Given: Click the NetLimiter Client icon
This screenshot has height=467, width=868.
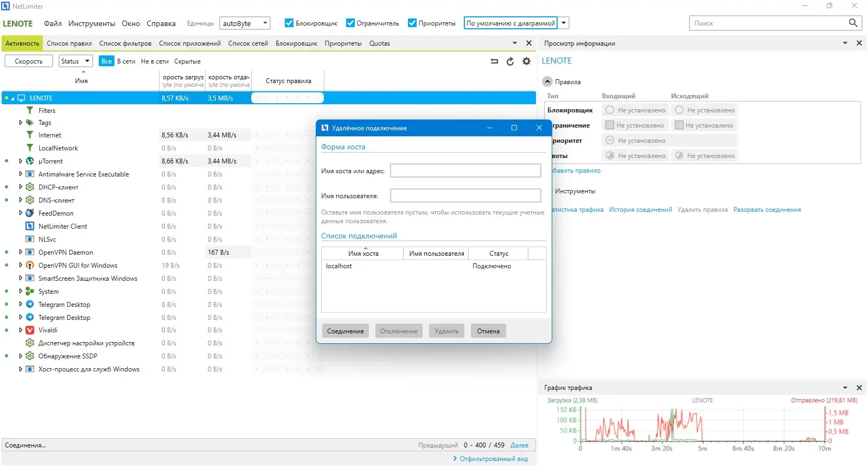Looking at the screenshot, I should click(30, 226).
